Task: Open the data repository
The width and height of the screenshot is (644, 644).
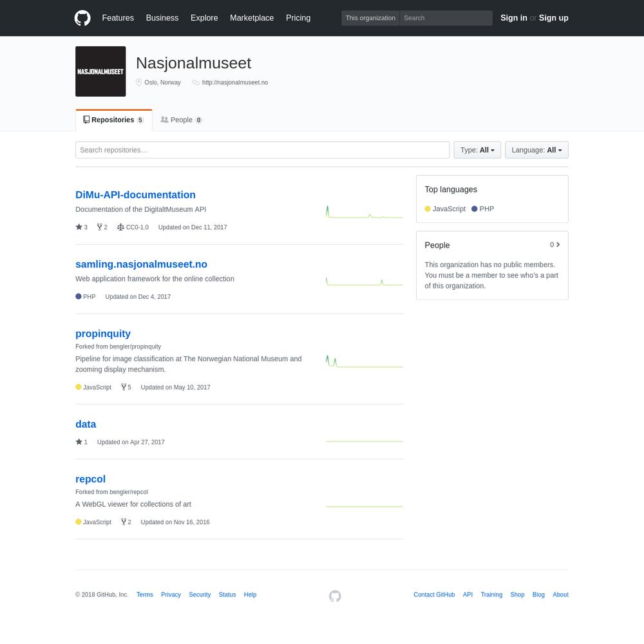Action: [x=86, y=424]
